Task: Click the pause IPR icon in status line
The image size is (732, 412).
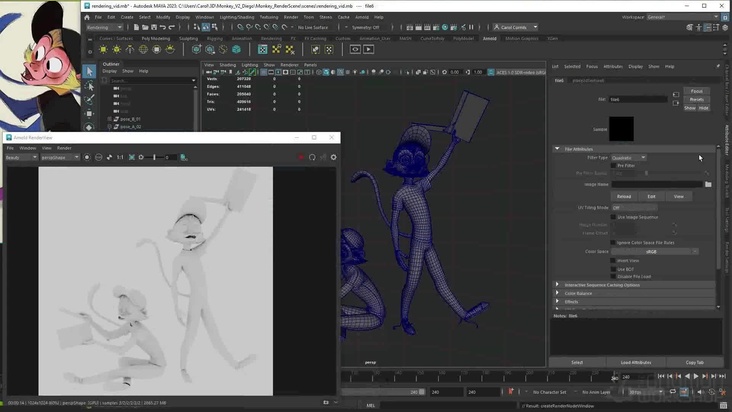Action: tap(471, 28)
